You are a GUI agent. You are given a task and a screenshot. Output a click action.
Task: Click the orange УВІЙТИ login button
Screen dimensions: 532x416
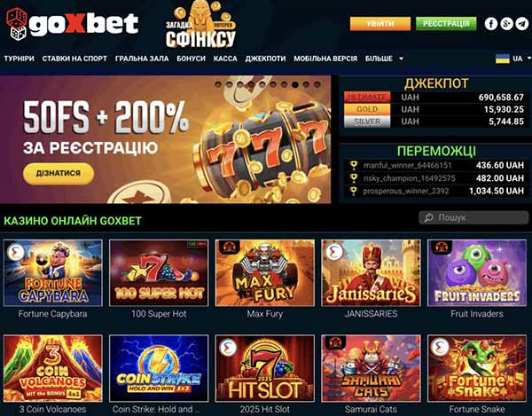pyautogui.click(x=380, y=24)
